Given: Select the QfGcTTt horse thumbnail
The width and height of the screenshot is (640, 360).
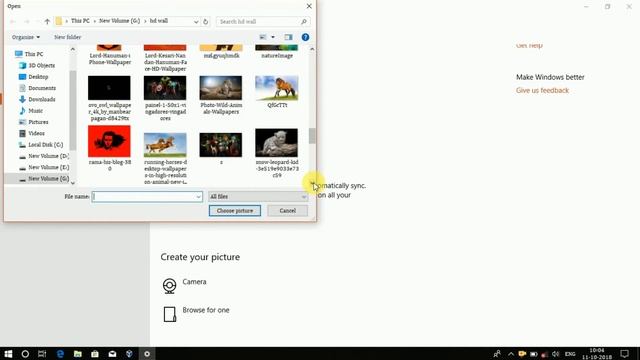Looking at the screenshot, I should coord(277,88).
